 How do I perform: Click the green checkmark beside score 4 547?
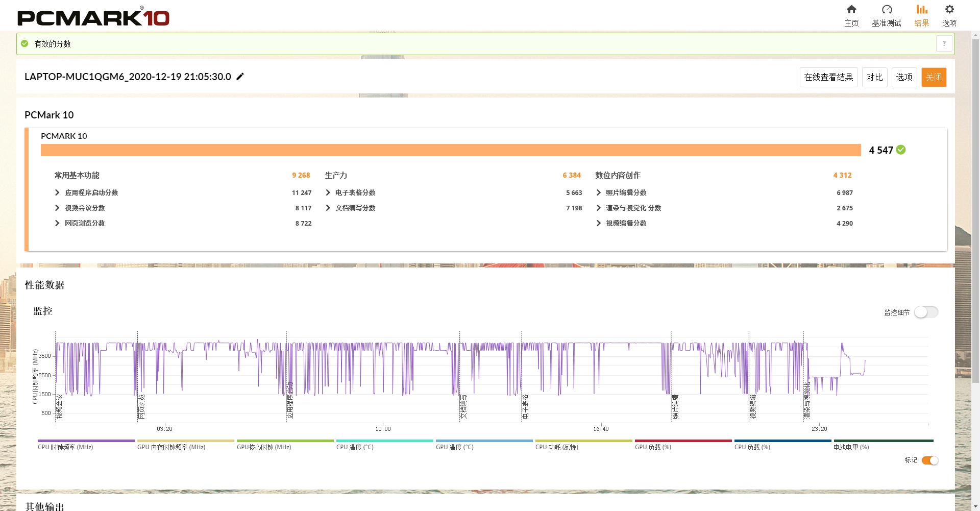[901, 150]
